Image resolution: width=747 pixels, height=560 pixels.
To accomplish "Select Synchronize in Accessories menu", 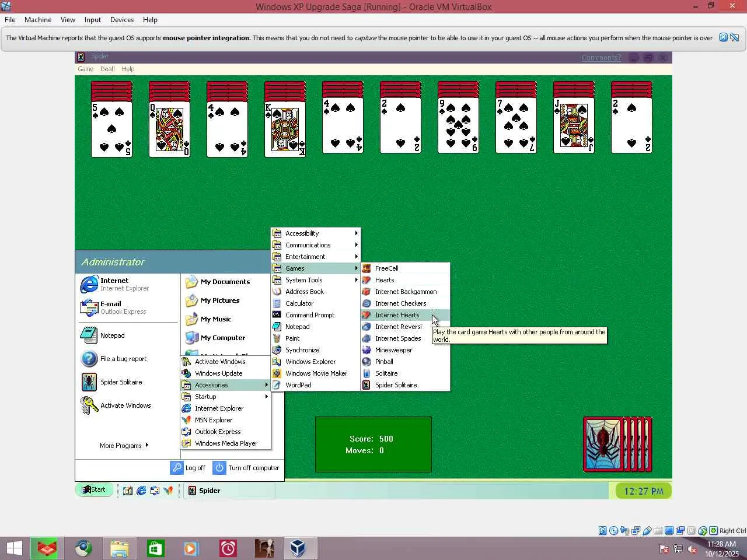I will coord(316,350).
